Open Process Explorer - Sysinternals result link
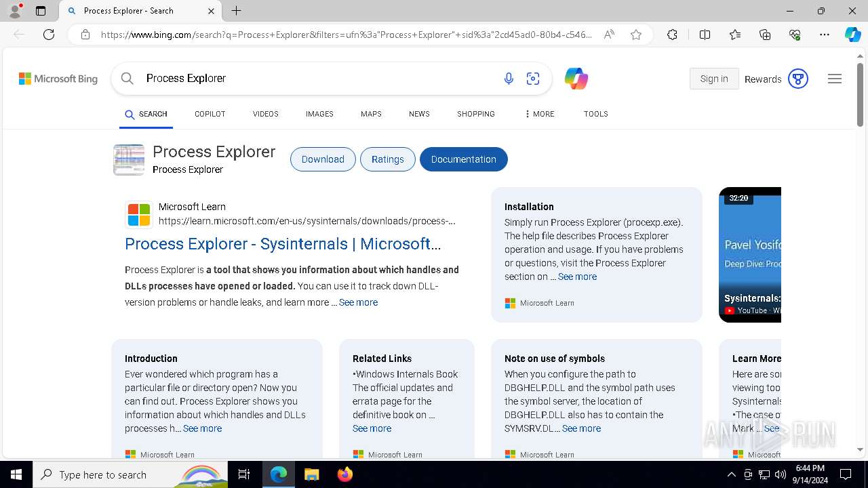This screenshot has height=488, width=868. (283, 243)
